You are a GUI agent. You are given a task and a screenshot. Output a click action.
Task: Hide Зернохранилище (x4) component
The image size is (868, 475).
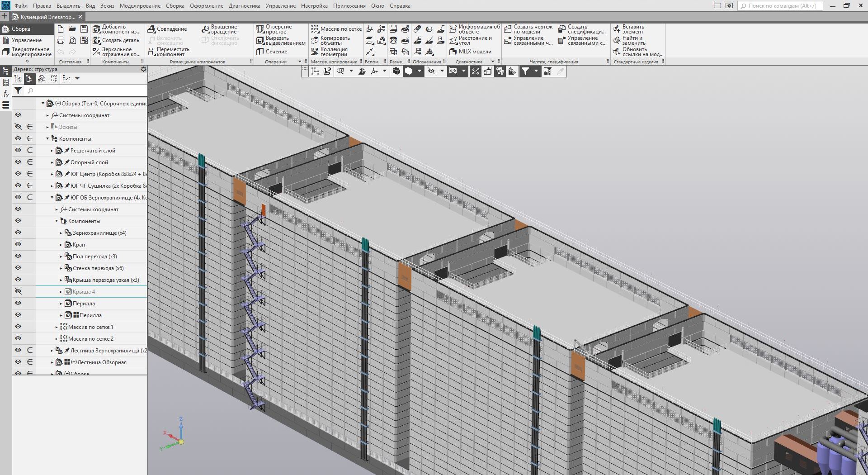(18, 233)
